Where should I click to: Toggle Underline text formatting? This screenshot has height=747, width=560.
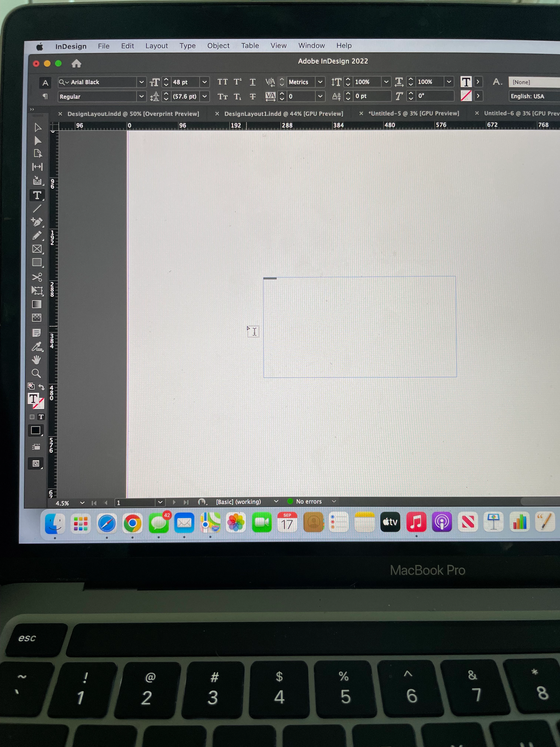252,82
